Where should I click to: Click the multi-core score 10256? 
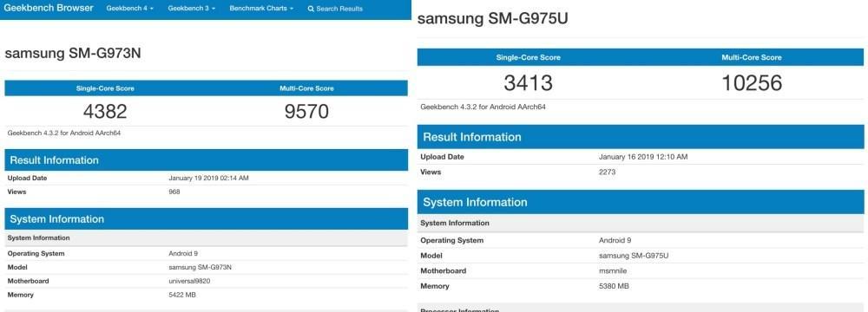tap(752, 83)
